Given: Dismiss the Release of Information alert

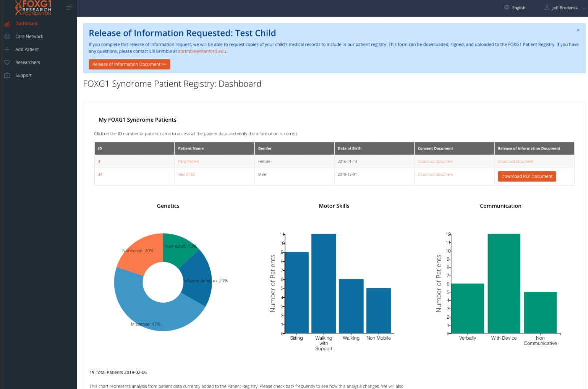Looking at the screenshot, I should pyautogui.click(x=578, y=30).
